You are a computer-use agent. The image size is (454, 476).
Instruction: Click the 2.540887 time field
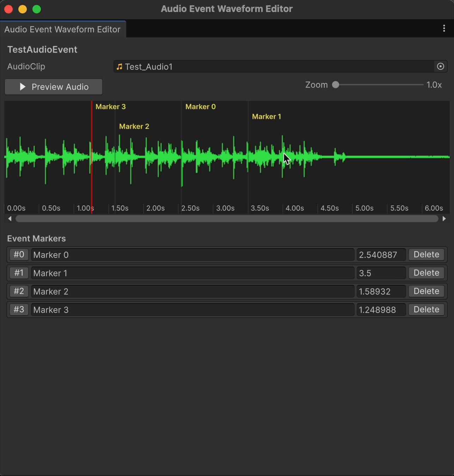point(381,255)
